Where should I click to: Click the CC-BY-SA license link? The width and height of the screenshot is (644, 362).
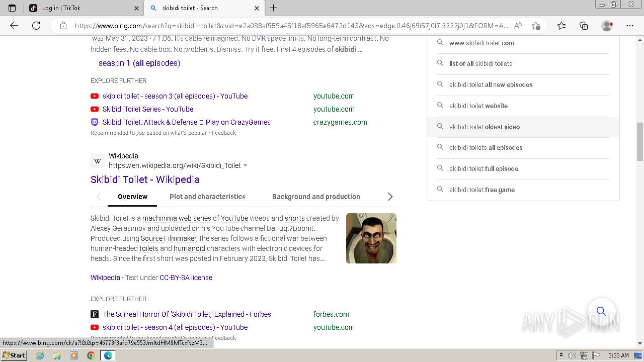[186, 278]
